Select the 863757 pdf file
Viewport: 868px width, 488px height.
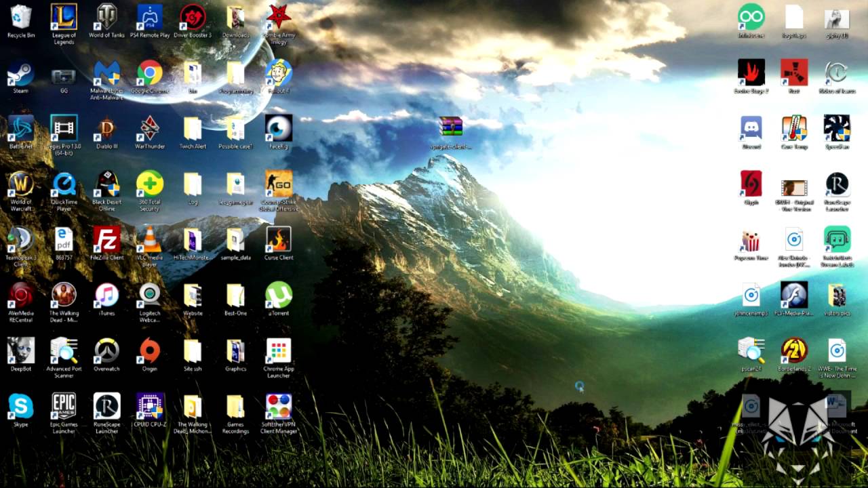[x=64, y=239]
